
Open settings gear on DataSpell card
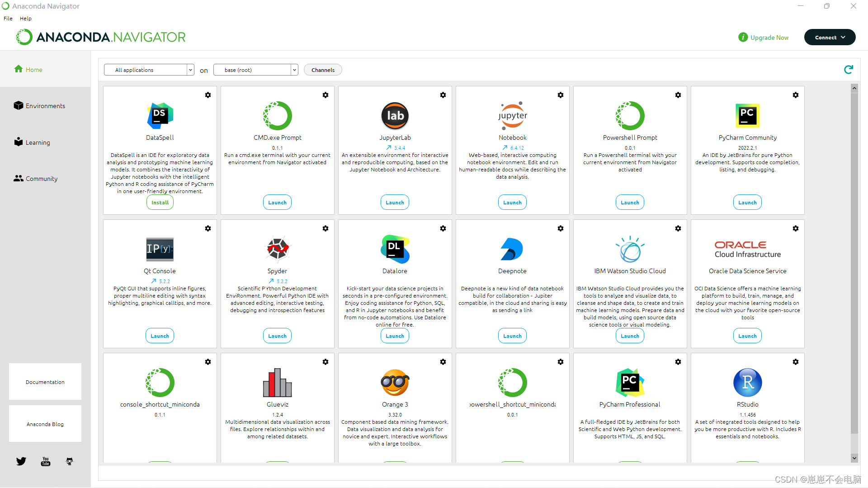(208, 95)
